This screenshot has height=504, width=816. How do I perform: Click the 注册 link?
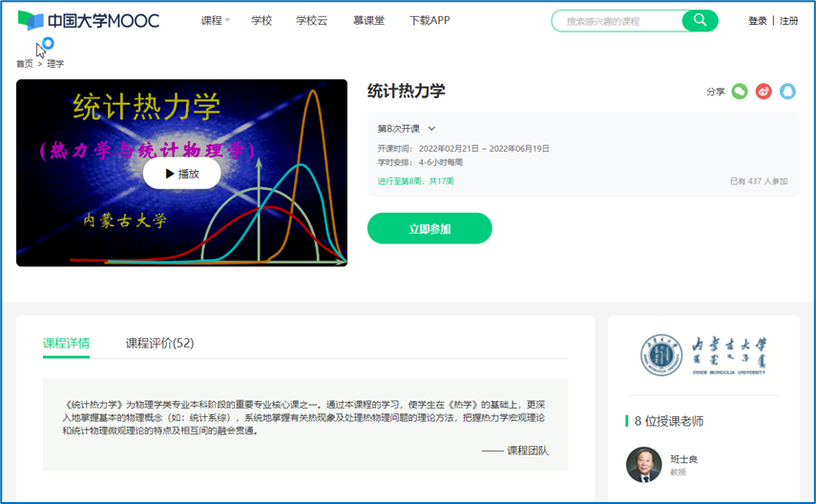[789, 20]
